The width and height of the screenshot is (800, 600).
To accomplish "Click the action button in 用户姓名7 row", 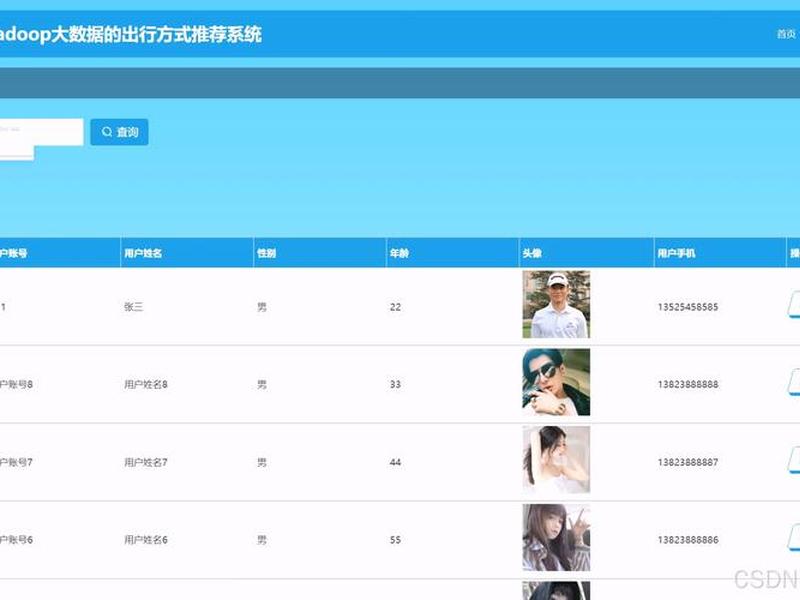I will pos(794,460).
